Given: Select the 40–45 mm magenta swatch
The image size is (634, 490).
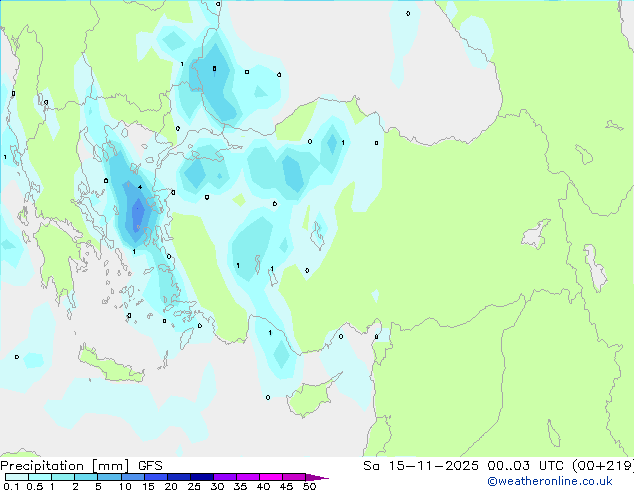Looking at the screenshot, I should [271, 477].
